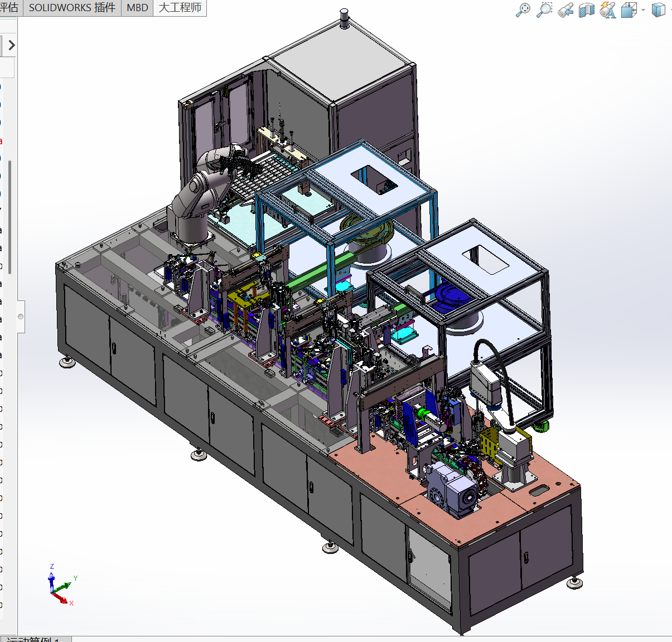Click the View Orientation cube icon
The image size is (672, 642).
629,10
